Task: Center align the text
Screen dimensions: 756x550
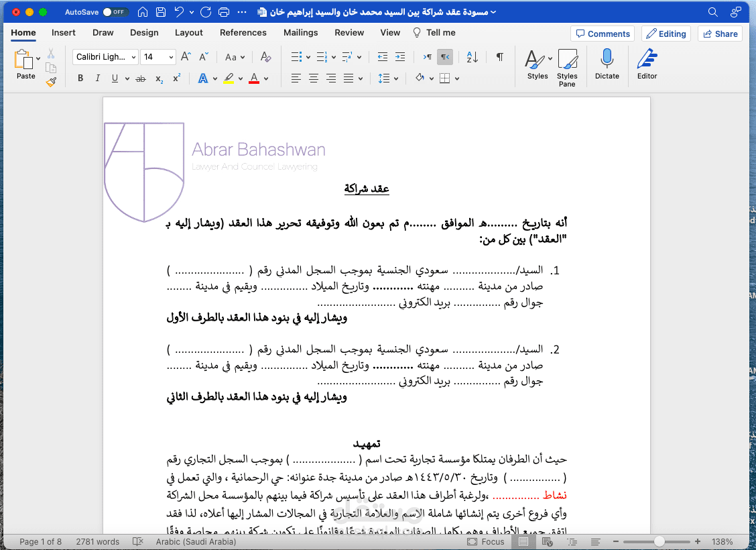Action: [x=314, y=78]
